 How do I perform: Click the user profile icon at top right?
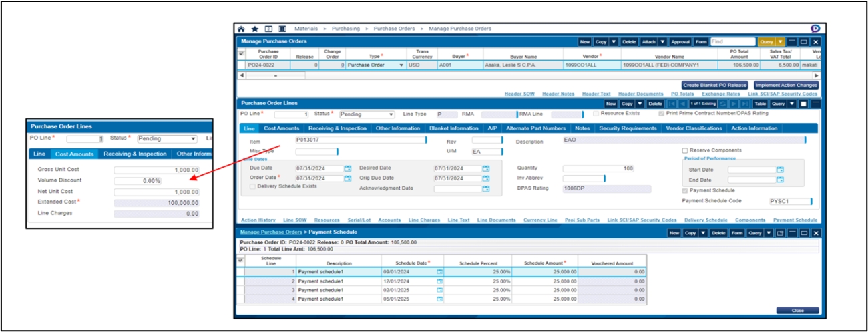click(x=815, y=29)
